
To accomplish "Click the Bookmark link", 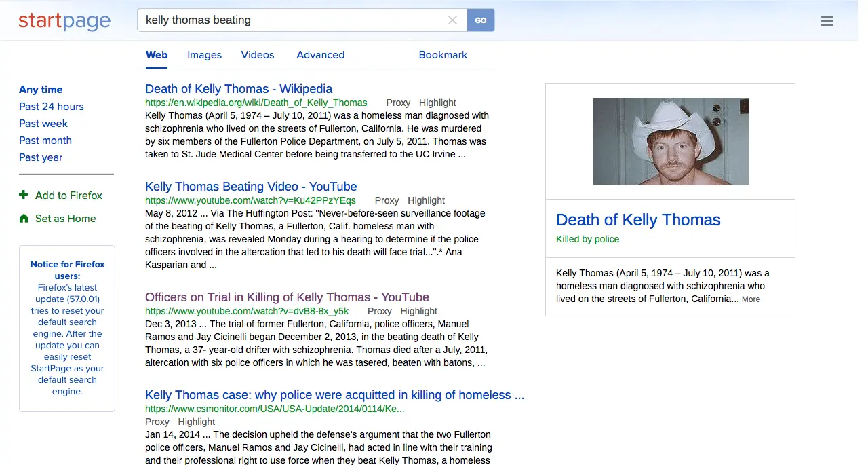I will [x=443, y=55].
